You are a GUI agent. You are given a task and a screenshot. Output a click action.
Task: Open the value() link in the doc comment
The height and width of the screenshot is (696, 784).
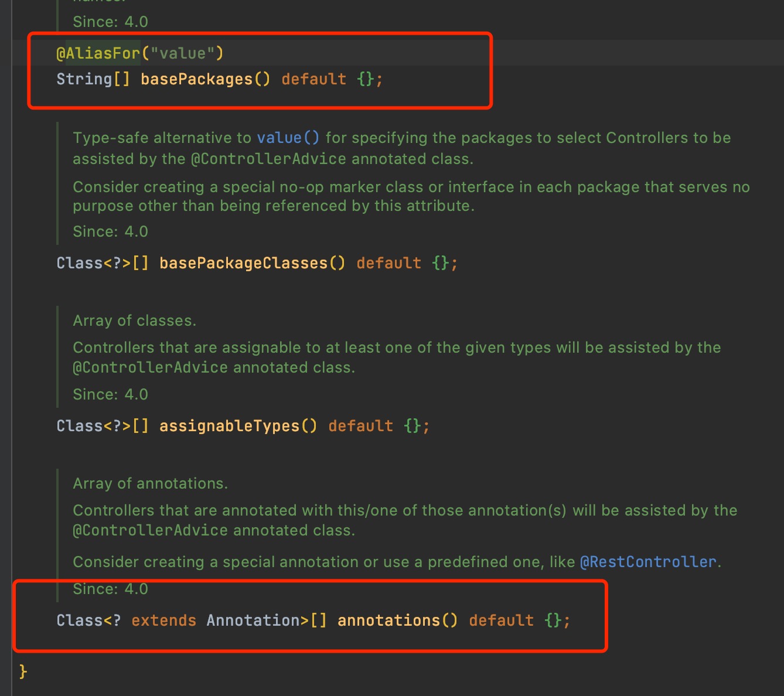click(288, 138)
